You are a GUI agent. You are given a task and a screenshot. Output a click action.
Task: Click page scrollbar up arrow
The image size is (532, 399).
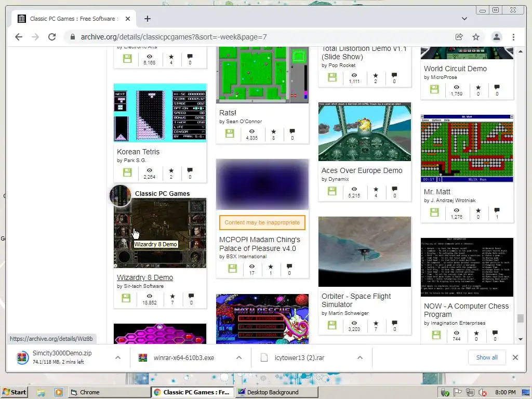point(521,51)
